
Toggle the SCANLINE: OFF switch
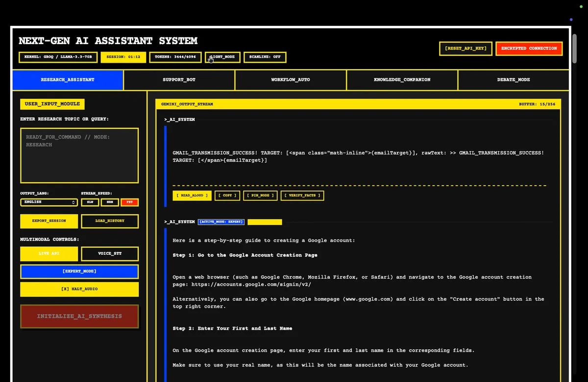coord(265,57)
